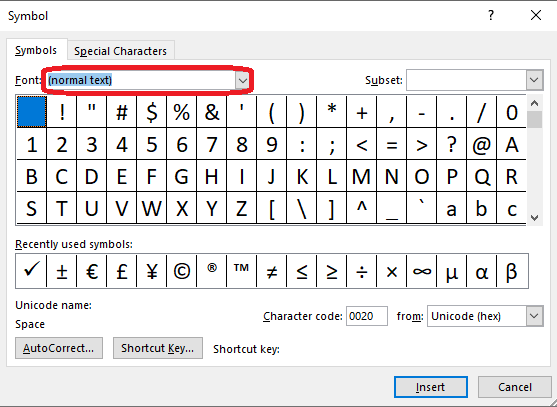Choose capital letter W cell
This screenshot has height=407, width=557.
(x=152, y=208)
